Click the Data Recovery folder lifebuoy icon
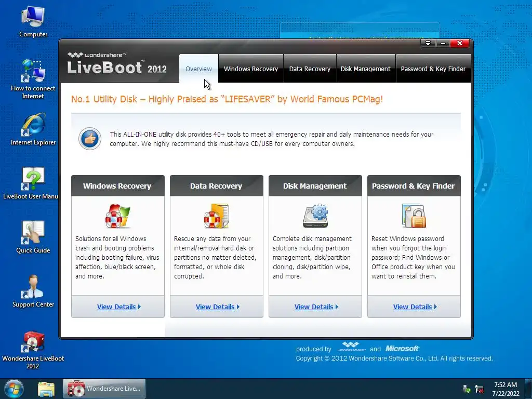Image resolution: width=532 pixels, height=399 pixels. point(217,216)
